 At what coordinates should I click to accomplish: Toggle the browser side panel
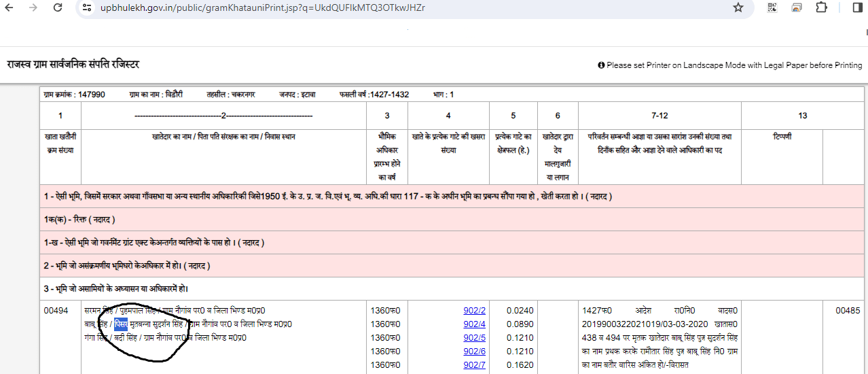858,7
